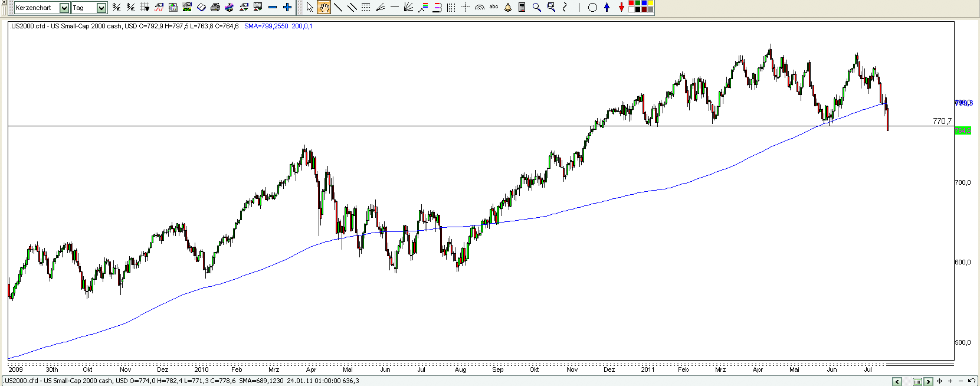980x386 pixels.
Task: Pick the blue color swatch
Action: (644, 4)
